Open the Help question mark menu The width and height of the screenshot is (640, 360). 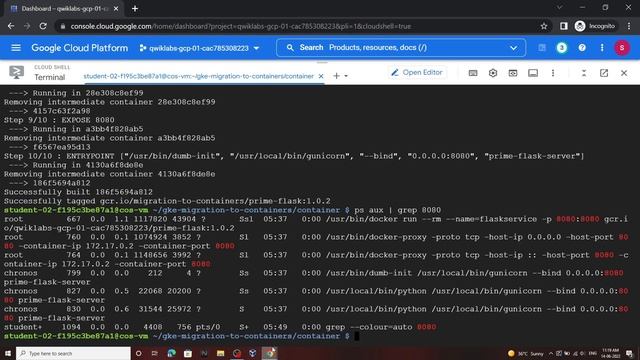point(582,48)
